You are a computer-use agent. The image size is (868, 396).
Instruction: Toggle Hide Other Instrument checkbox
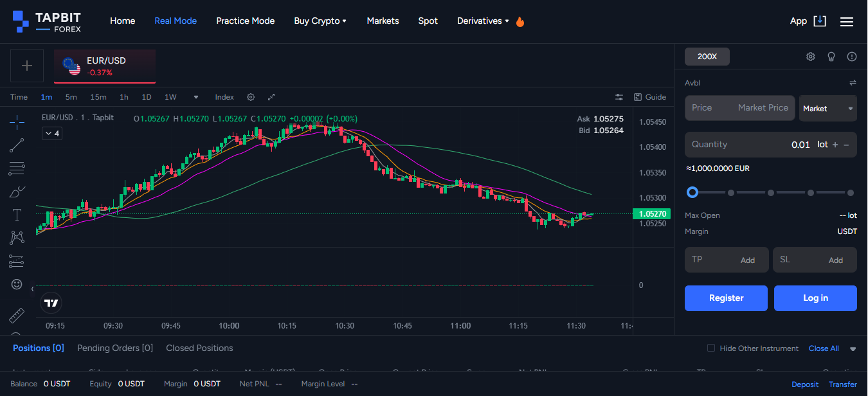[711, 348]
